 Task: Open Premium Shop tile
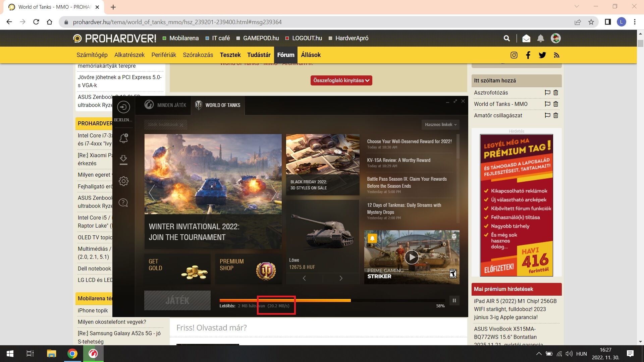point(248,269)
